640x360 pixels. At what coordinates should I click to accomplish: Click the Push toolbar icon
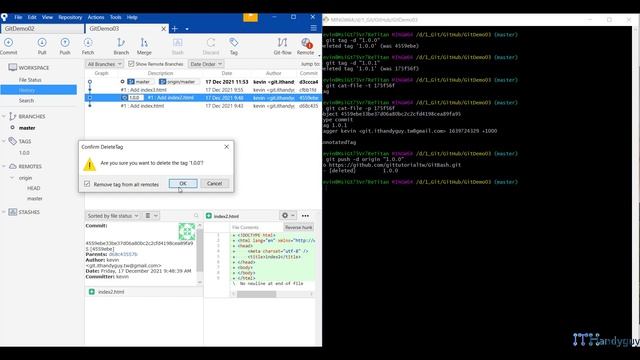tap(65, 46)
